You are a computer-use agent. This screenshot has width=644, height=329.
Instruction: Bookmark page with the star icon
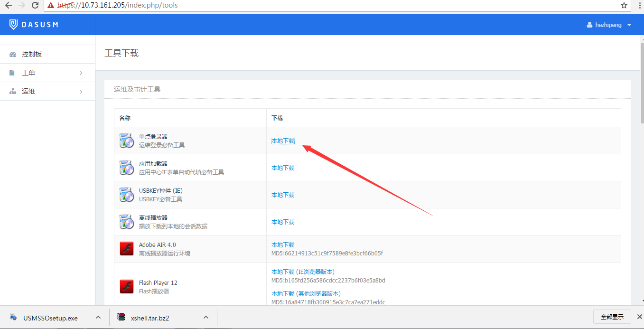[x=624, y=5]
